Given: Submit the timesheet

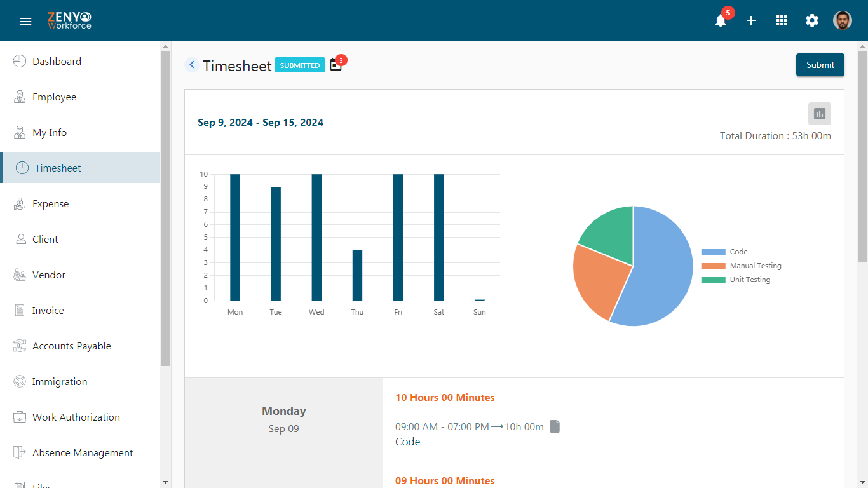Looking at the screenshot, I should coord(820,65).
